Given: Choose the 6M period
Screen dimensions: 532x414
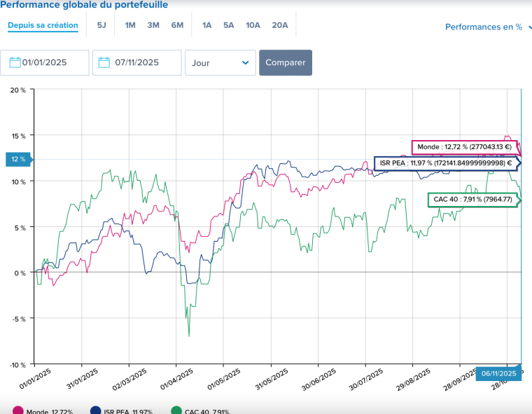Looking at the screenshot, I should point(177,25).
